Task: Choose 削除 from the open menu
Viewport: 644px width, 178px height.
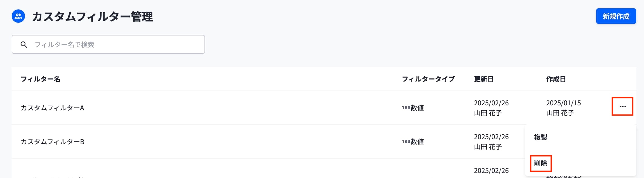Action: pos(541,163)
